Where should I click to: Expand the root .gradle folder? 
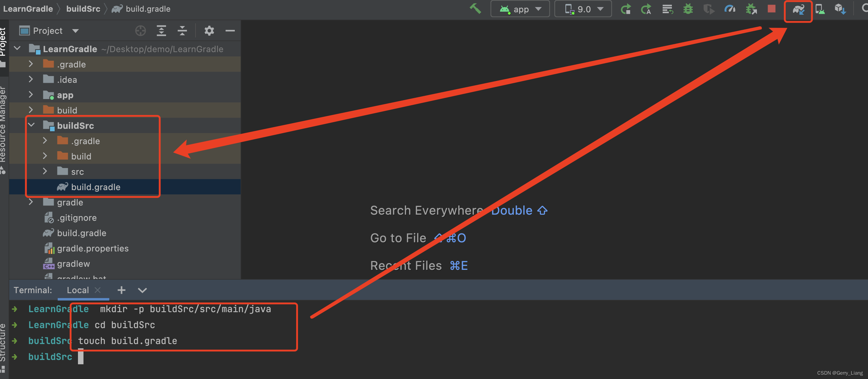31,63
